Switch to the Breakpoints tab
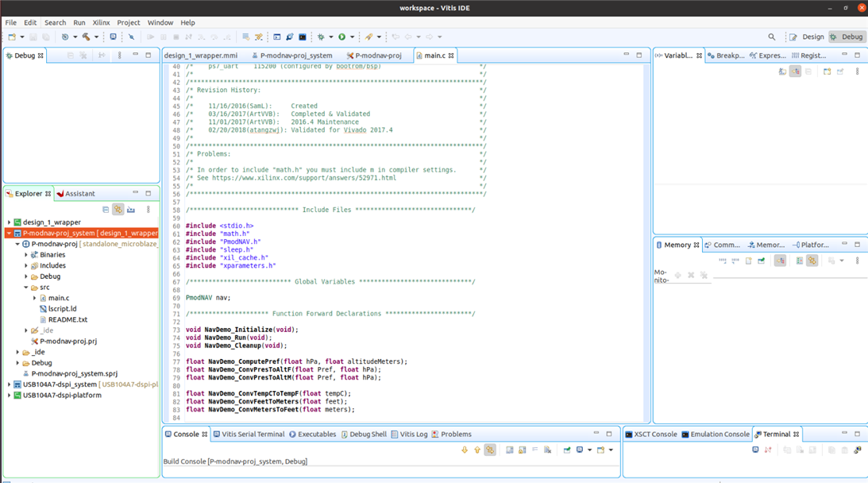The image size is (868, 483). (x=726, y=56)
